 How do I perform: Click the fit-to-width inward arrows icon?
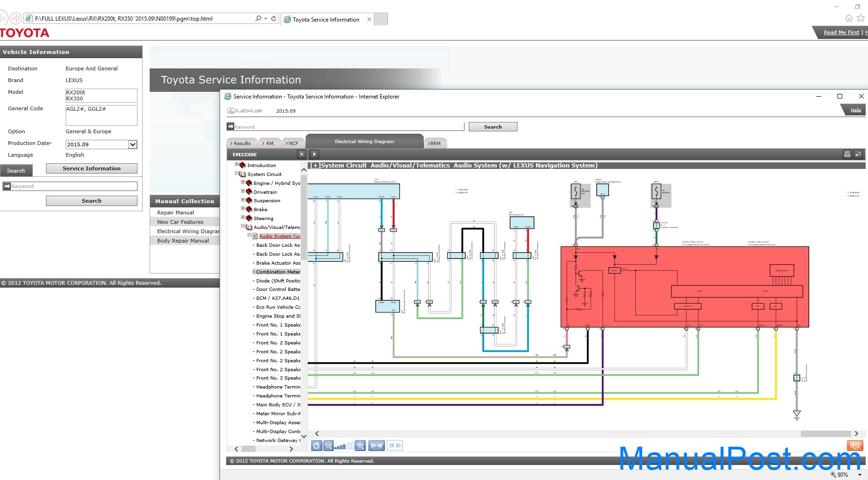tap(377, 446)
